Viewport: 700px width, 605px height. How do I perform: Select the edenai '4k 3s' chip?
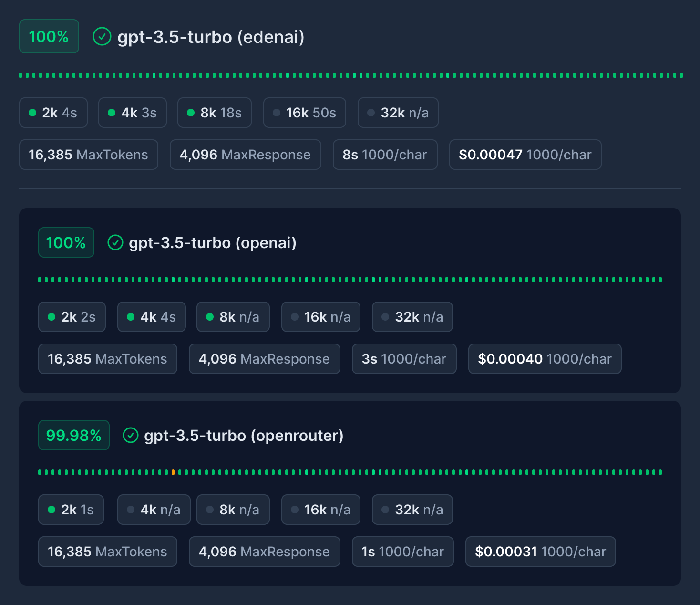pos(133,113)
